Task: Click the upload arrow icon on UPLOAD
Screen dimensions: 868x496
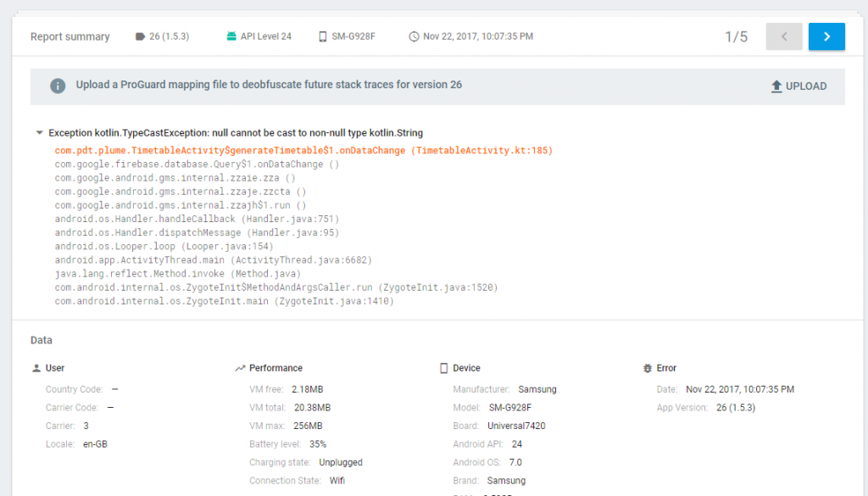Action: click(776, 86)
